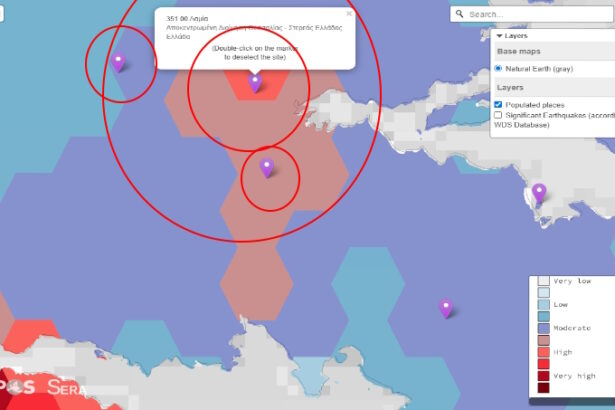Click the Layers subsection header
Viewport: 615px width, 410px height.
click(x=511, y=87)
